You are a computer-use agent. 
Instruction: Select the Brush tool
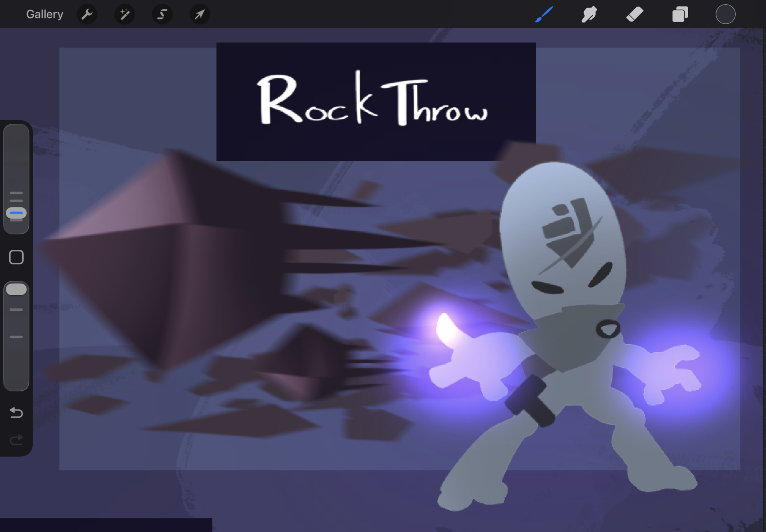point(544,15)
